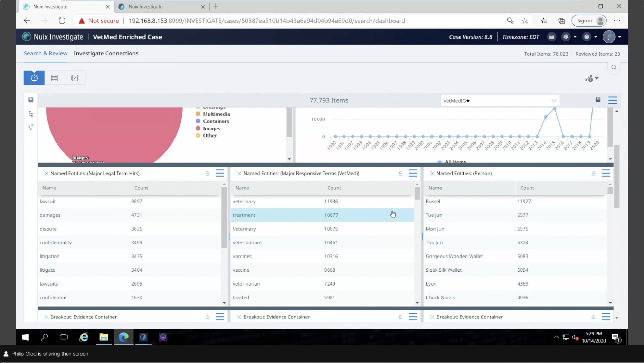Image resolution: width=644 pixels, height=363 pixels.
Task: Click the add widget chart icon above the dashboard
Action: pyautogui.click(x=589, y=78)
